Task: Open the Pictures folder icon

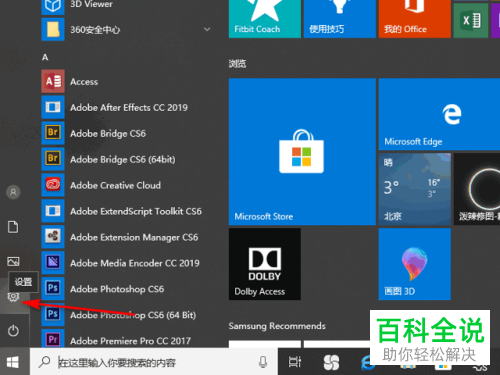Action: pos(13,261)
